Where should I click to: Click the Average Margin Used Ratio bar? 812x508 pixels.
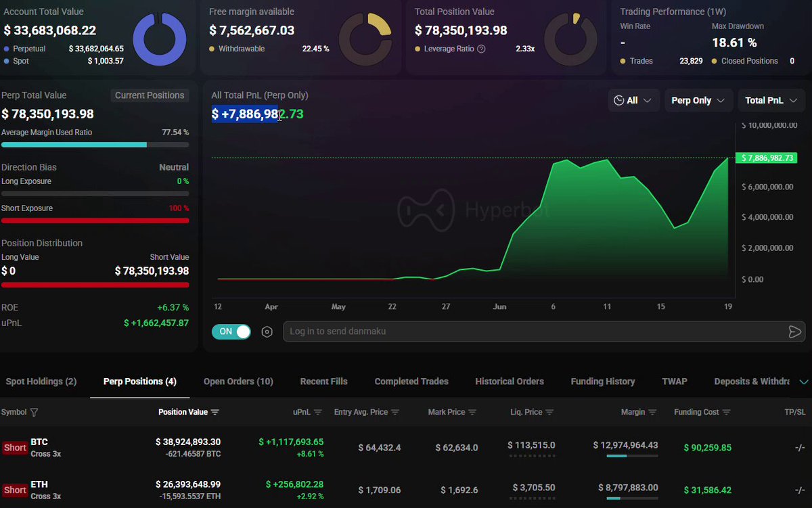pyautogui.click(x=95, y=145)
